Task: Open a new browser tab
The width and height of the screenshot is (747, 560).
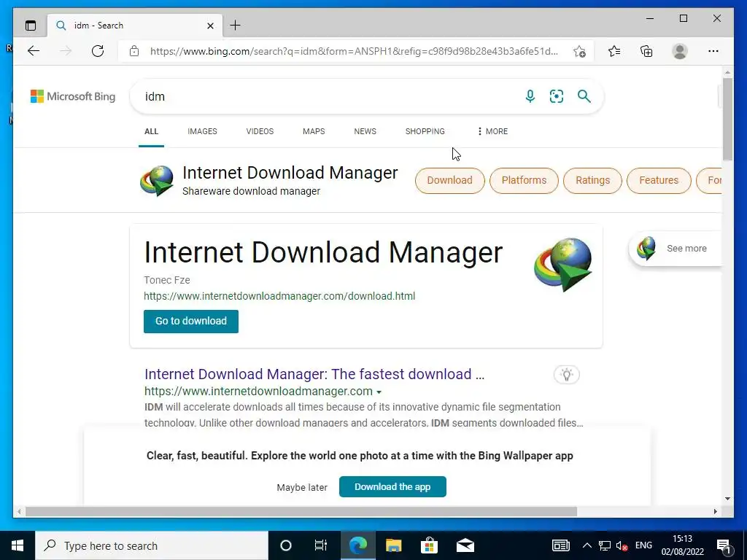Action: [x=236, y=26]
